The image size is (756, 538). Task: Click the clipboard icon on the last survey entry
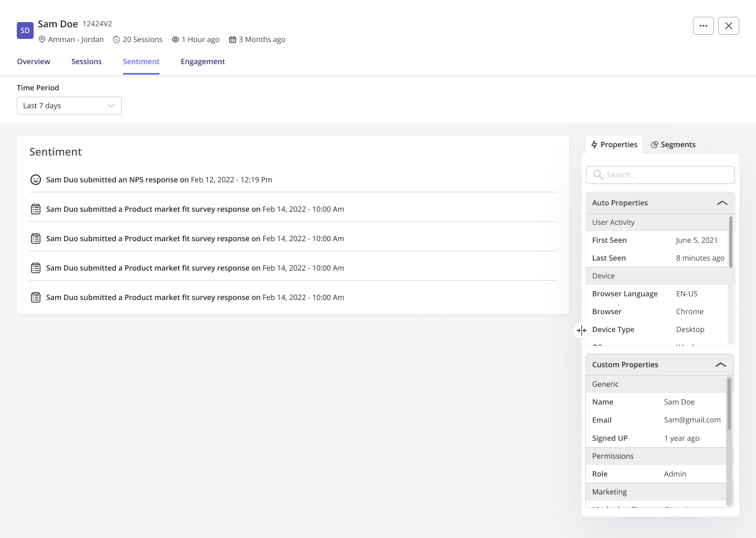point(35,297)
